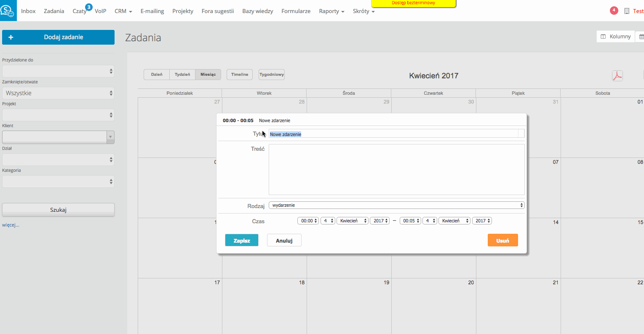
Task: Enable the Timeline calendar view
Action: click(239, 74)
